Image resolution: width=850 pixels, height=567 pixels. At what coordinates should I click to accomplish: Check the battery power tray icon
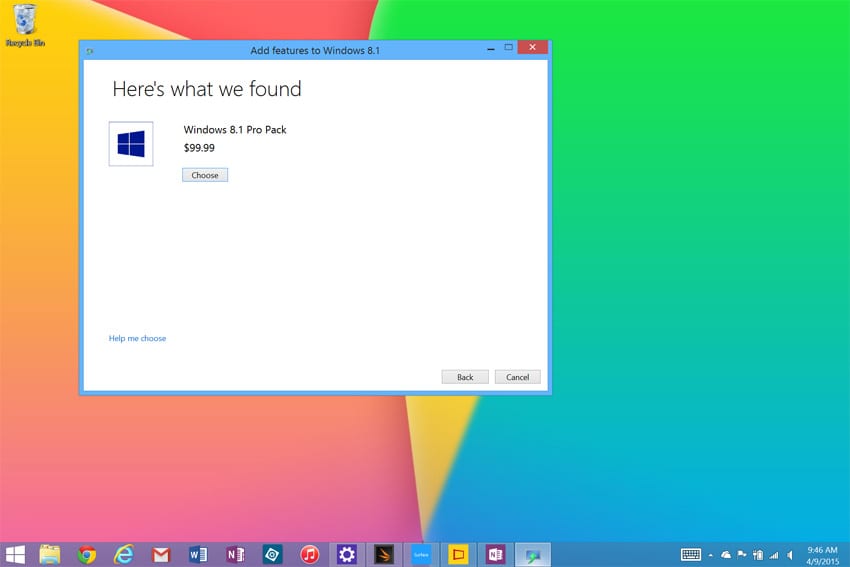tap(758, 555)
